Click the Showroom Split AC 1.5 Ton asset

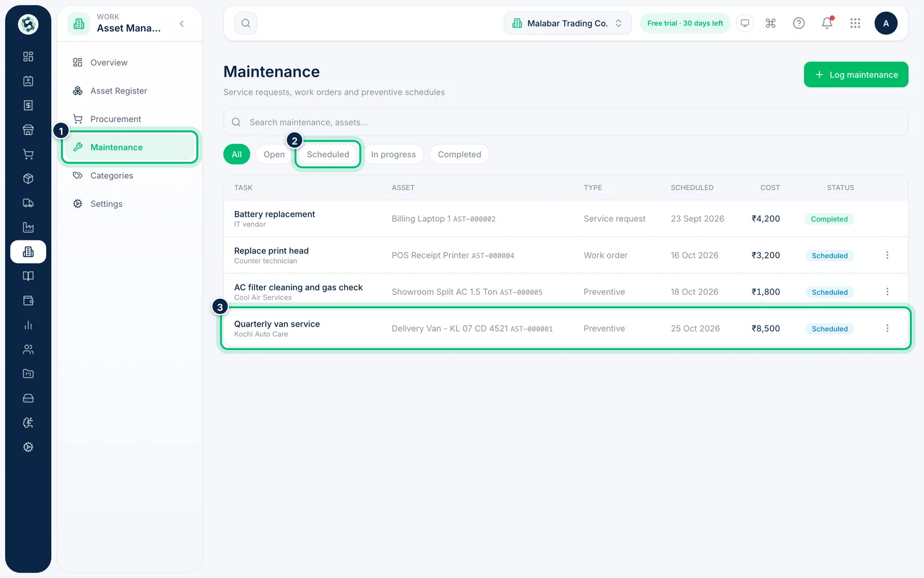(x=467, y=292)
